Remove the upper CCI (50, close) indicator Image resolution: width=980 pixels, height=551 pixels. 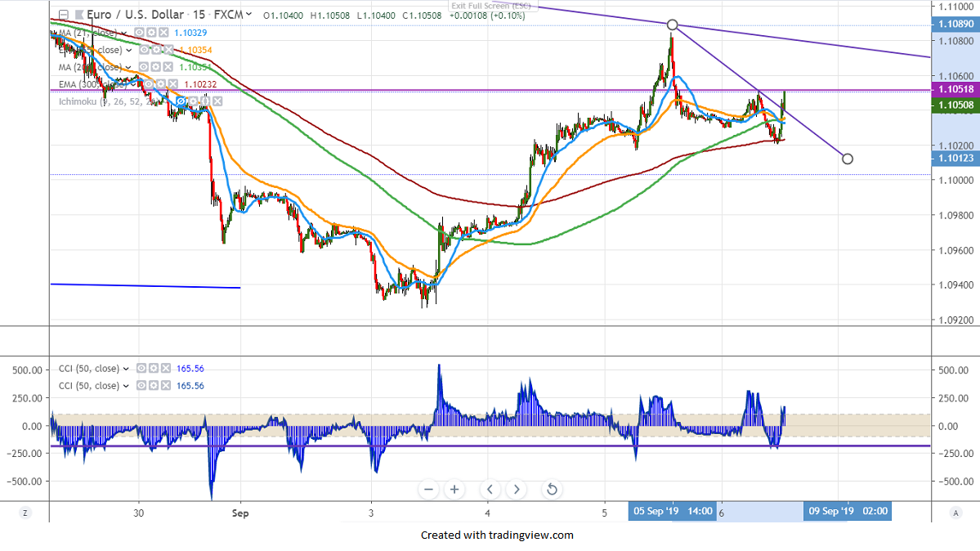166,369
